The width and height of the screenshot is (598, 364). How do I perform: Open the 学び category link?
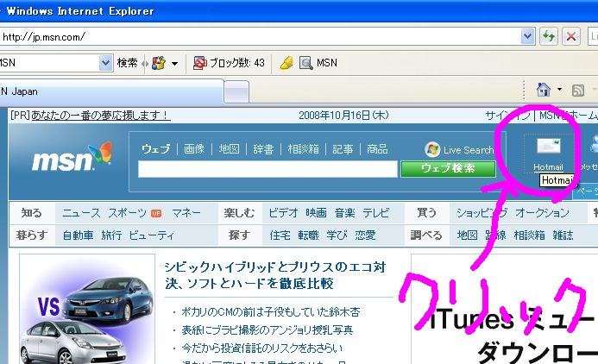tap(337, 235)
